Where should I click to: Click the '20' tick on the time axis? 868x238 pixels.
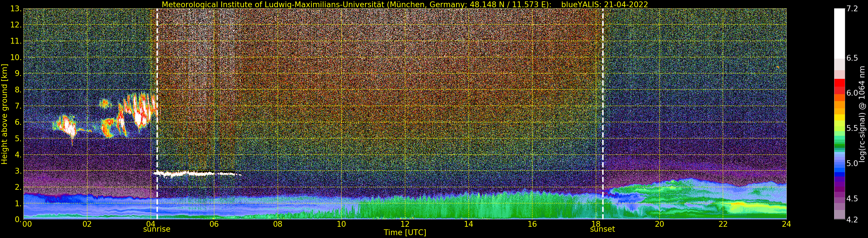coord(659,224)
